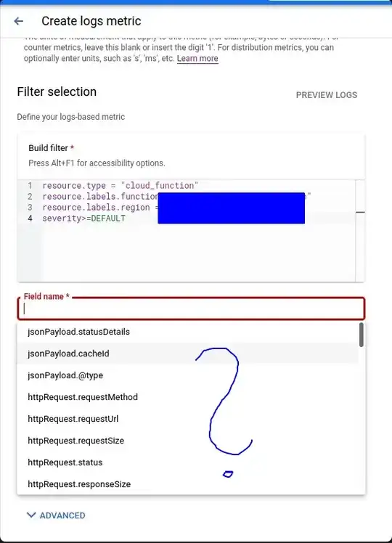
Task: Click the empty area of Build filter editor
Action: (x=194, y=253)
